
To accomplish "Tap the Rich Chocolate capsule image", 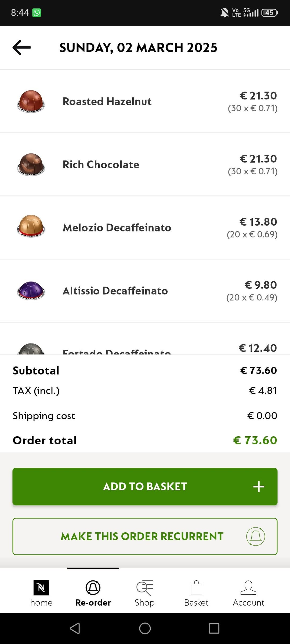I will point(31,164).
